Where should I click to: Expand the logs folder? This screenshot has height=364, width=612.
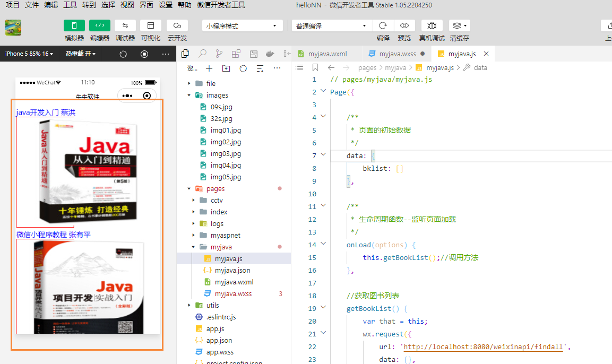[x=193, y=223]
